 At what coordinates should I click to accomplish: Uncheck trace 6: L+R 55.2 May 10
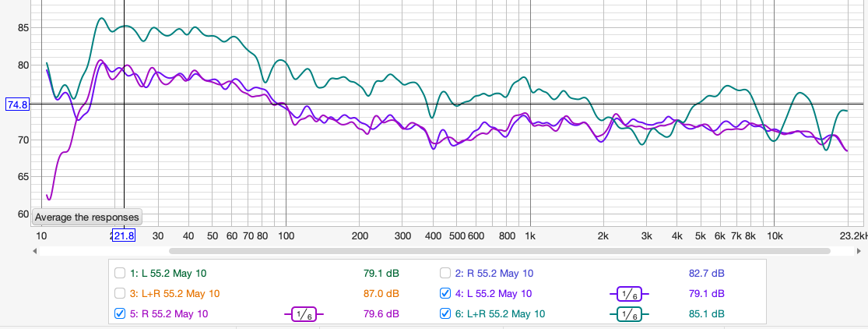click(x=445, y=314)
